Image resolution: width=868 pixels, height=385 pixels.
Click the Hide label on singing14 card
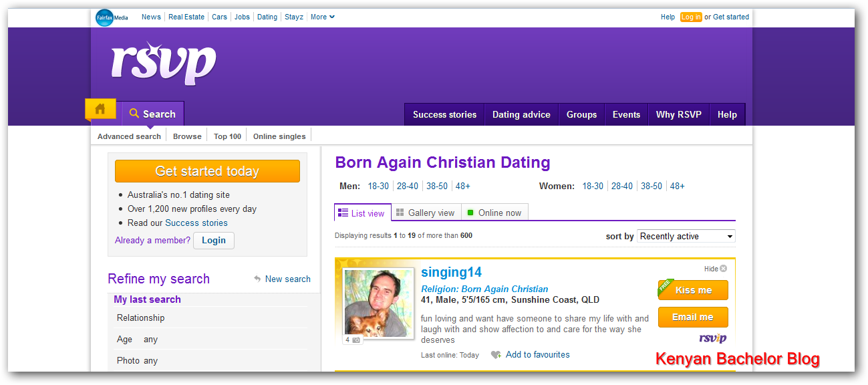(x=711, y=269)
